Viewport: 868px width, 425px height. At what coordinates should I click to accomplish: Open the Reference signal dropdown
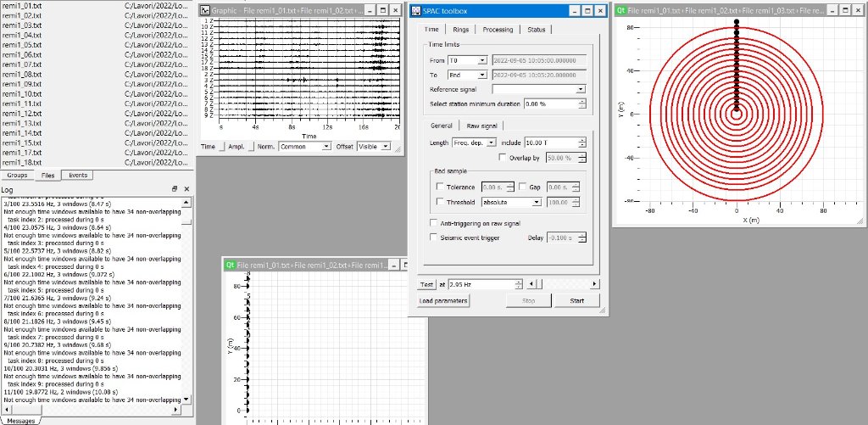(580, 88)
